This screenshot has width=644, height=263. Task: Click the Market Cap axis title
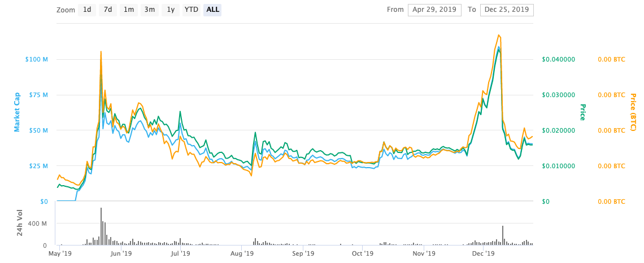pyautogui.click(x=17, y=112)
